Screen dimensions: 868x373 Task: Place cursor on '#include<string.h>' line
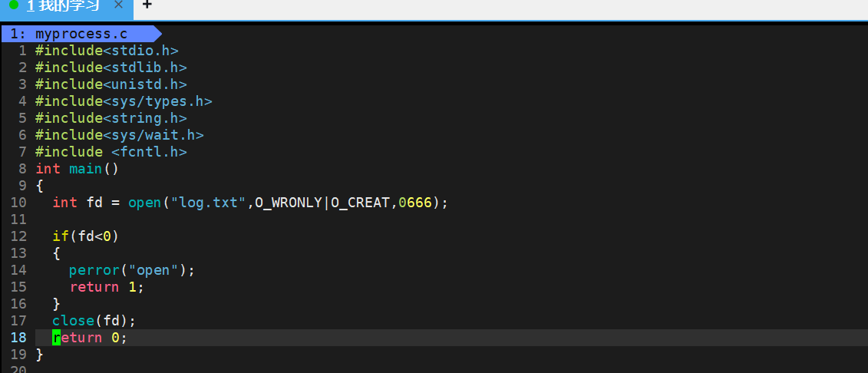[x=111, y=118]
